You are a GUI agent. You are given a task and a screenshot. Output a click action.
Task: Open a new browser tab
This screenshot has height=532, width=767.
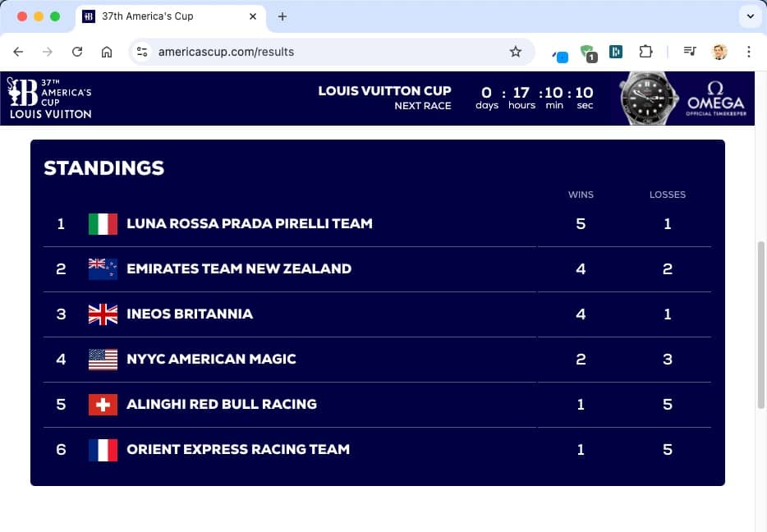(282, 16)
